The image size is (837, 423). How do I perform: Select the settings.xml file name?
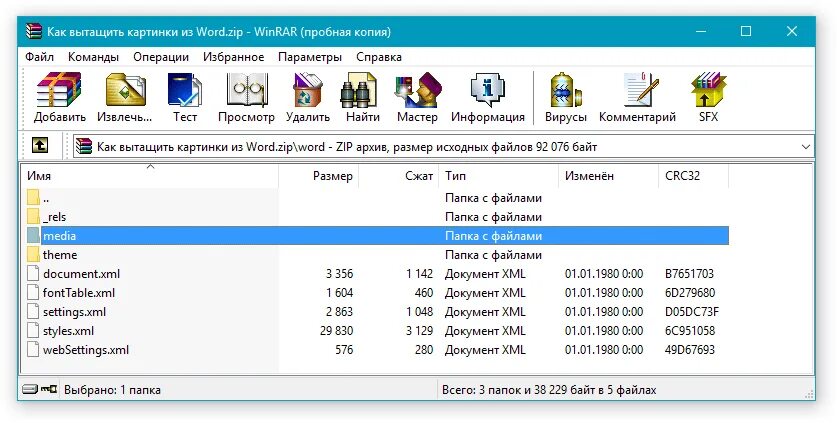[74, 312]
